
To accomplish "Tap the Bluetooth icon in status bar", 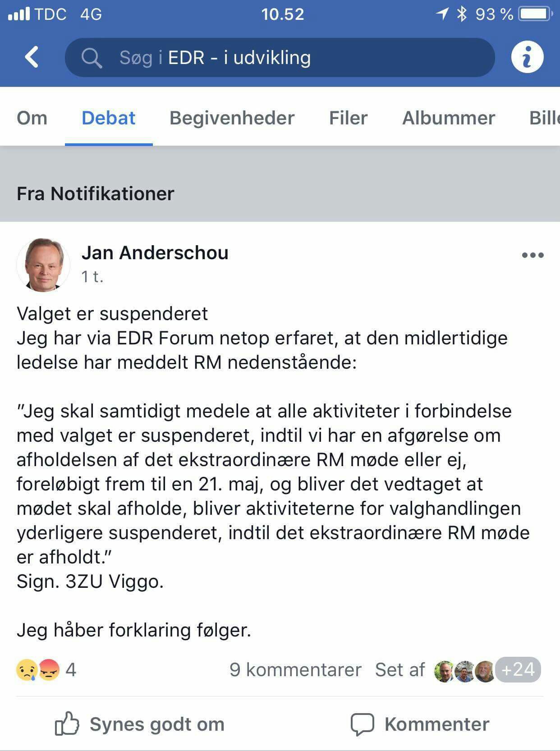I will tap(462, 14).
